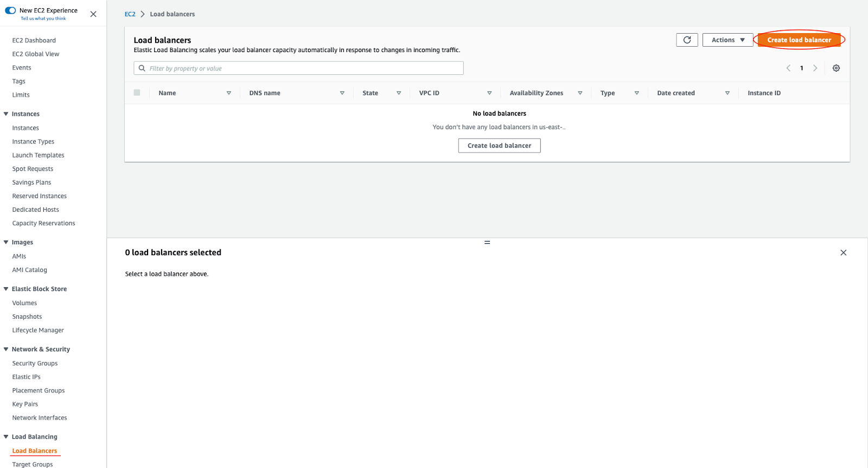Screen dimensions: 868x468
Task: Open Placement Groups
Action: tap(39, 390)
